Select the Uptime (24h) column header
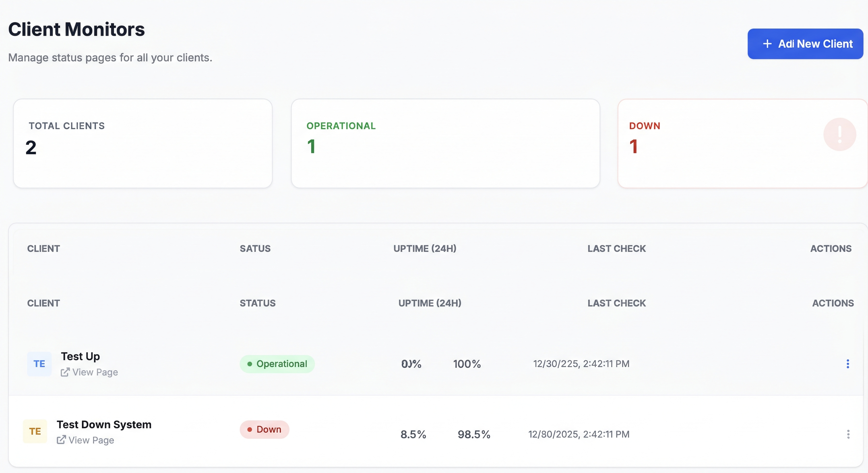The width and height of the screenshot is (868, 473). [x=429, y=303]
